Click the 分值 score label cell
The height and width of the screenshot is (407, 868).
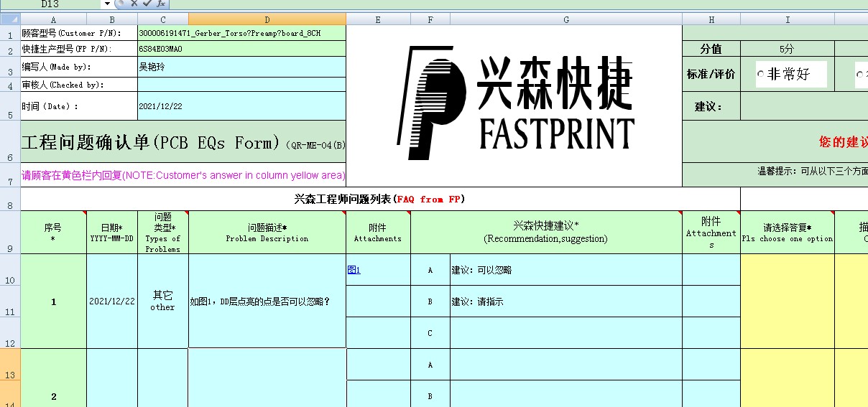pos(711,49)
